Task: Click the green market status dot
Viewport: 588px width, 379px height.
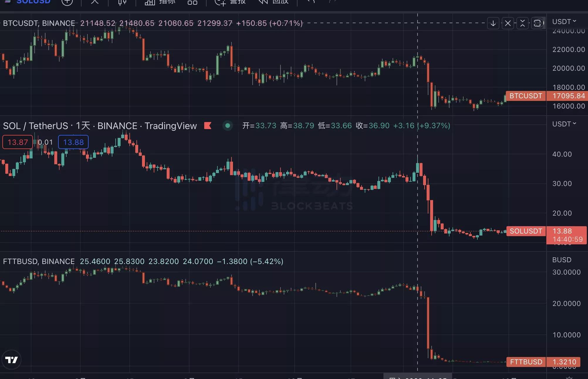Action: [x=227, y=126]
